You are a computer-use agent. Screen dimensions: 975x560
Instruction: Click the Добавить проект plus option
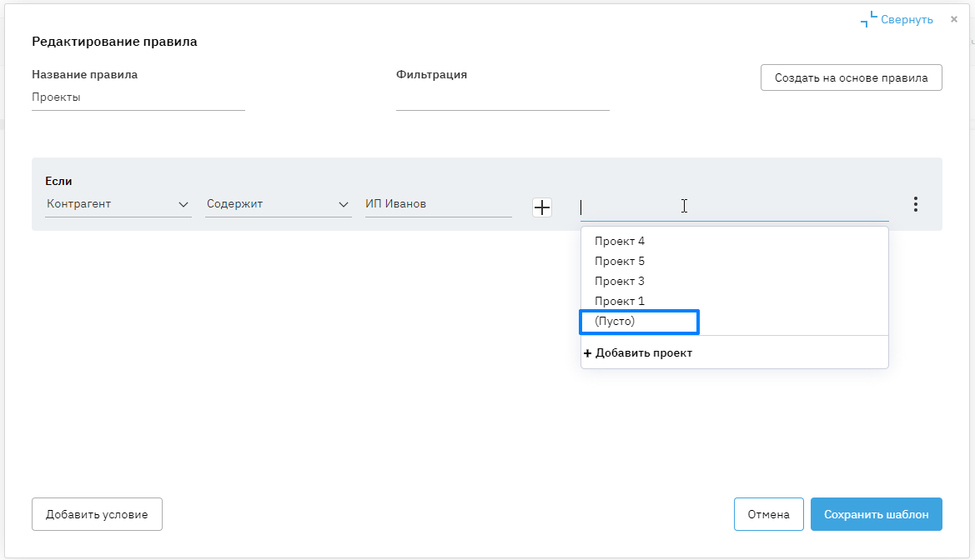[x=638, y=353]
